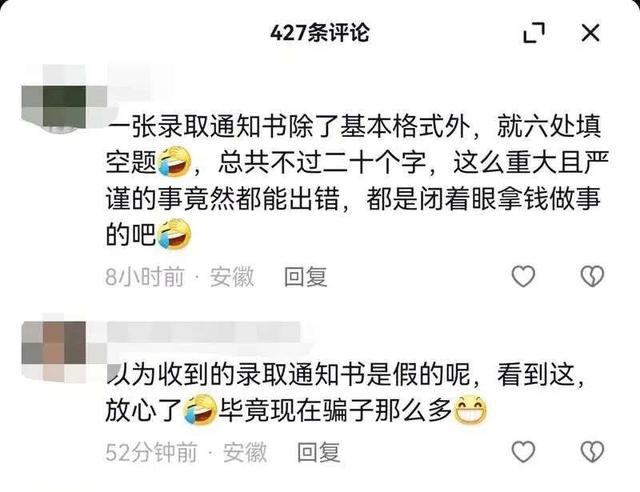Screen dimensions: 640x492
Task: Close the 427条评论 comments panel
Action: (x=590, y=33)
